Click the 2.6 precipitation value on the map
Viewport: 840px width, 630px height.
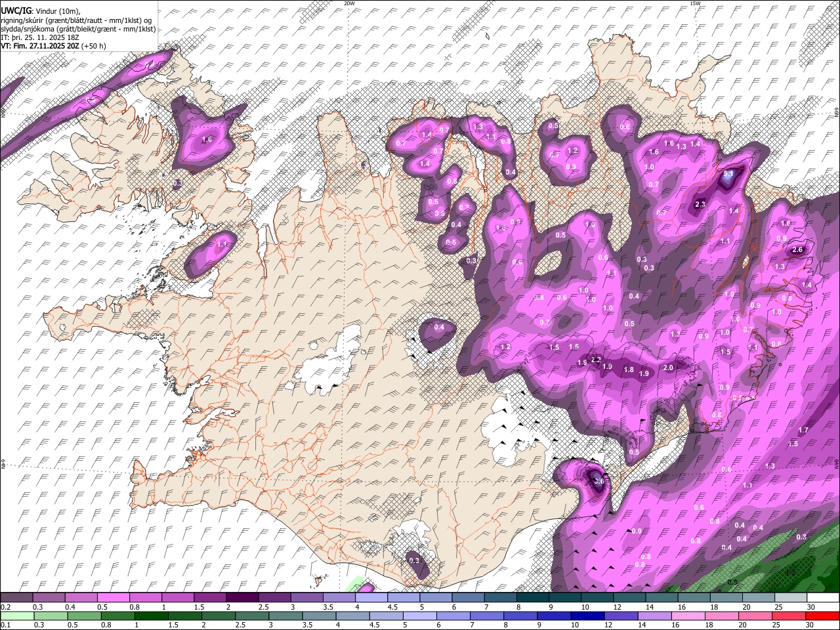click(x=798, y=250)
